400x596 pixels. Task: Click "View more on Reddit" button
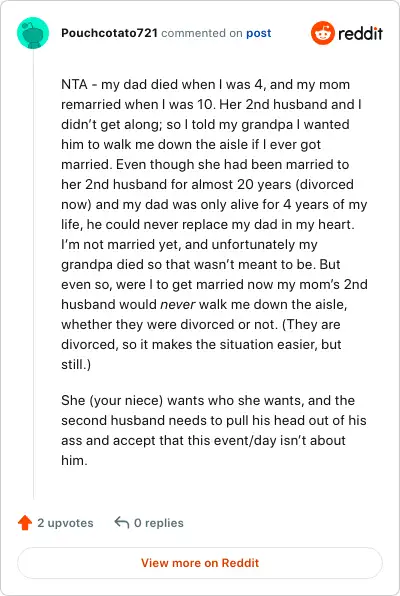(200, 563)
